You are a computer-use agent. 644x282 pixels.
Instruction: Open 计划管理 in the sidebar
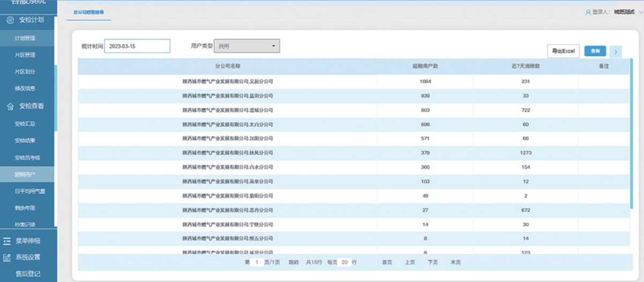tap(25, 38)
